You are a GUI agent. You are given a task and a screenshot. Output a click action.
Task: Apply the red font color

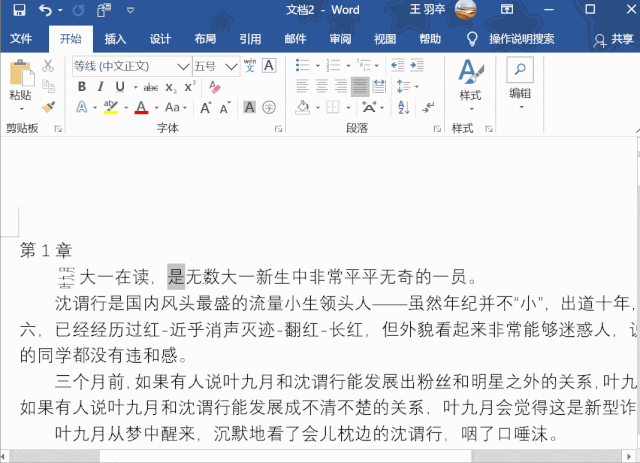[x=141, y=107]
